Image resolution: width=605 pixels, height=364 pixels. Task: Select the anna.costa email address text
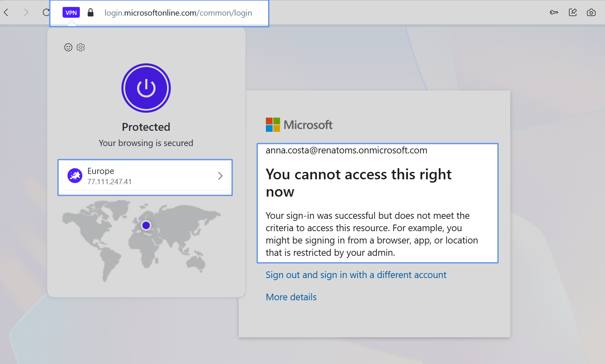pos(347,150)
